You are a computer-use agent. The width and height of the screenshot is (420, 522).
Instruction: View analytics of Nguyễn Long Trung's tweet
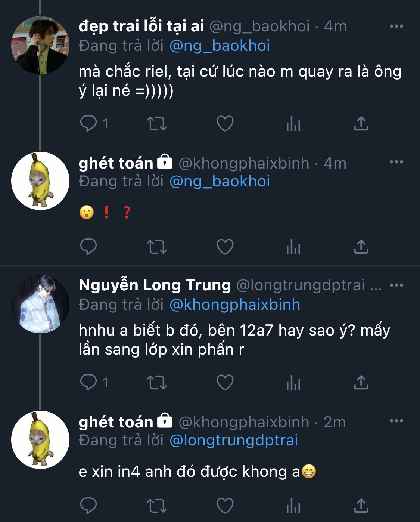tap(293, 382)
